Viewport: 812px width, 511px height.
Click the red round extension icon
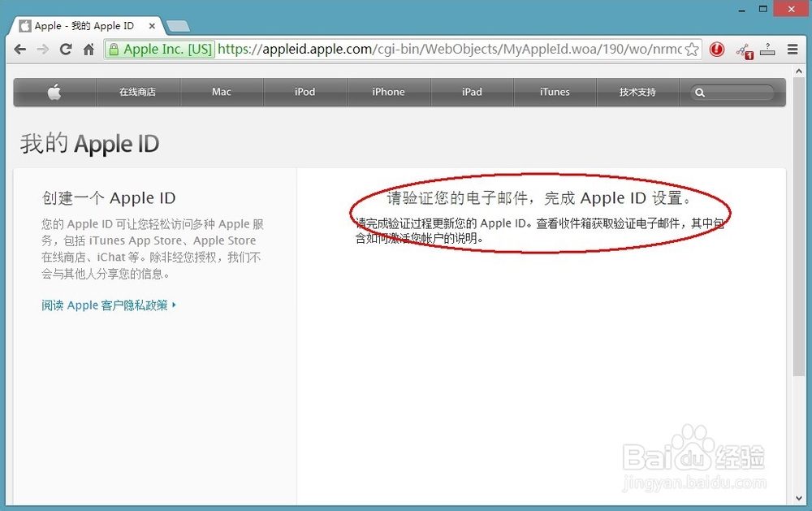[717, 50]
